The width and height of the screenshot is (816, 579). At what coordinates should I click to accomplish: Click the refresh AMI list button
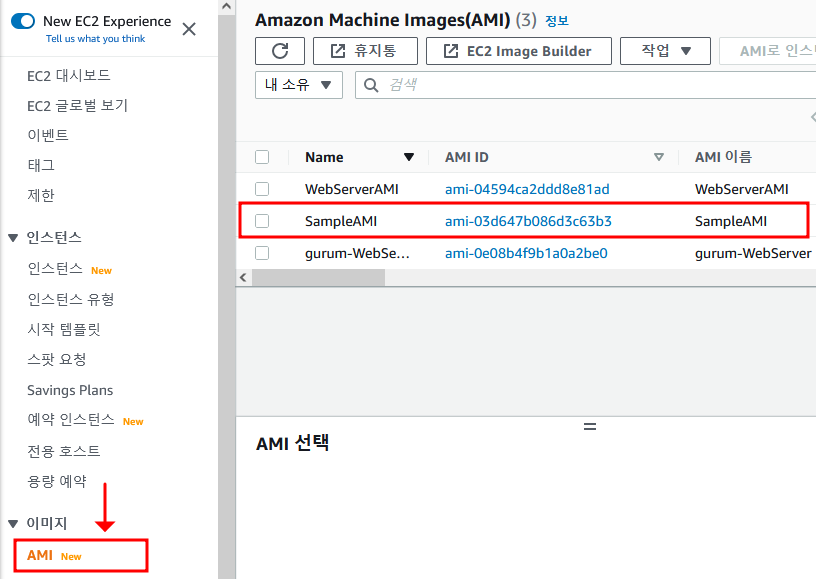pyautogui.click(x=280, y=51)
